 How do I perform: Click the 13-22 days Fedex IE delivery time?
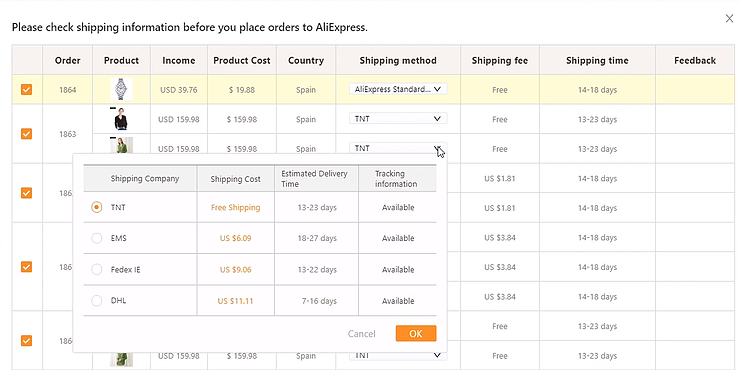point(317,269)
